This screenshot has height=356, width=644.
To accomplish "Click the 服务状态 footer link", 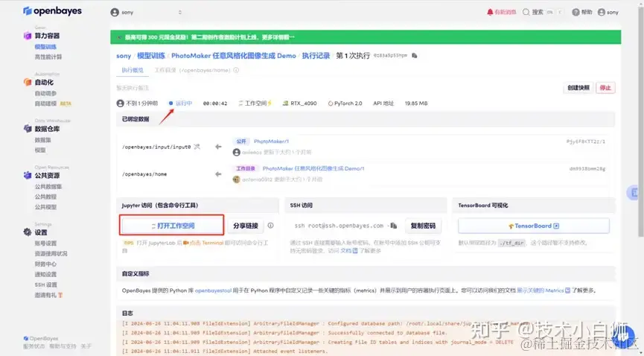I will (x=34, y=346).
